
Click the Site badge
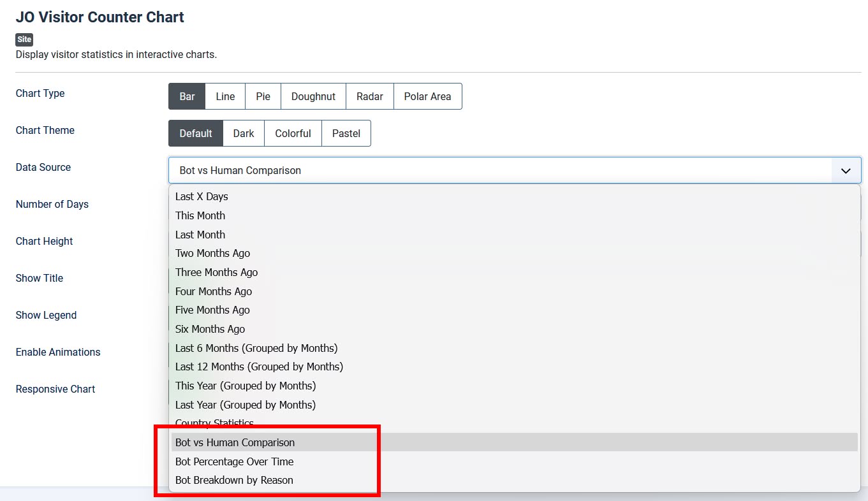click(24, 40)
